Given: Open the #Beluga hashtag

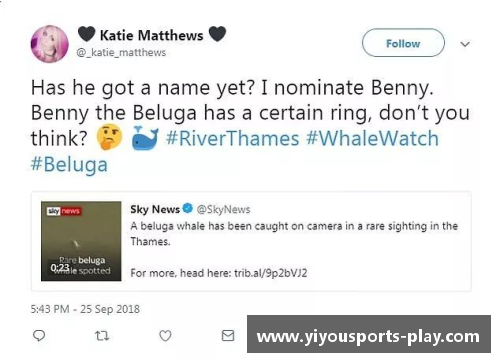Looking at the screenshot, I should (69, 164).
